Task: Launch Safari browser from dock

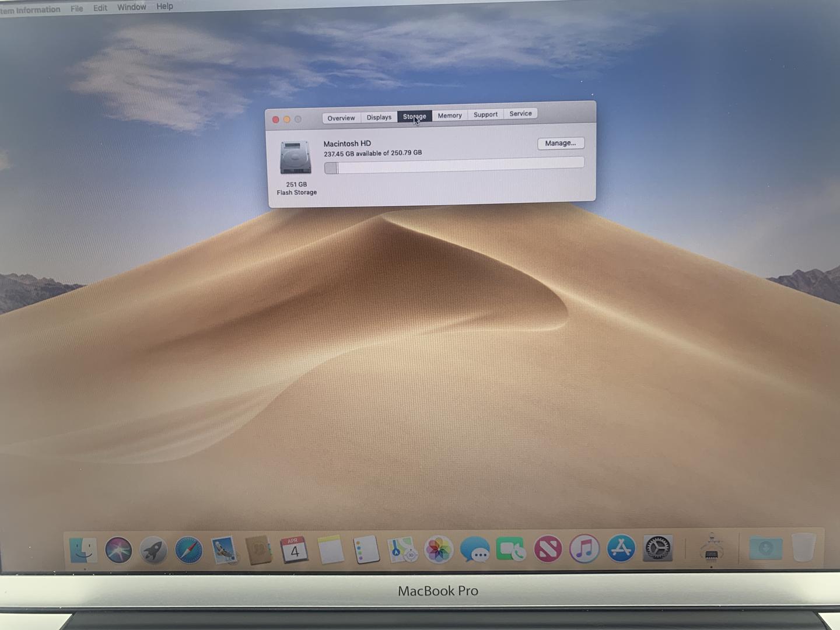Action: coord(189,550)
